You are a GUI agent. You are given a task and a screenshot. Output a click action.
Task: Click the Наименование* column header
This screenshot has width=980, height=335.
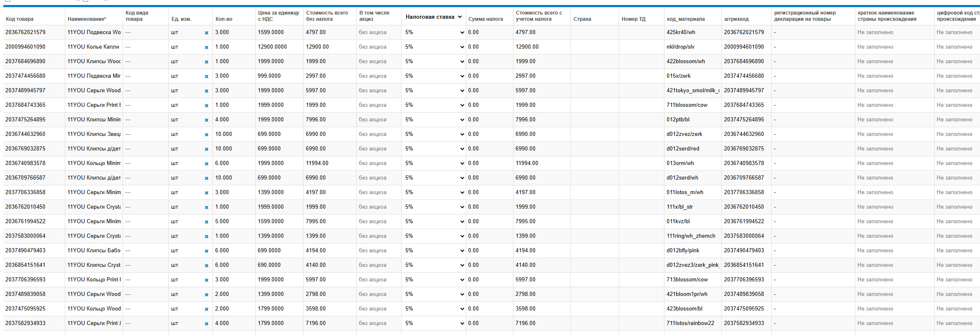click(x=87, y=19)
